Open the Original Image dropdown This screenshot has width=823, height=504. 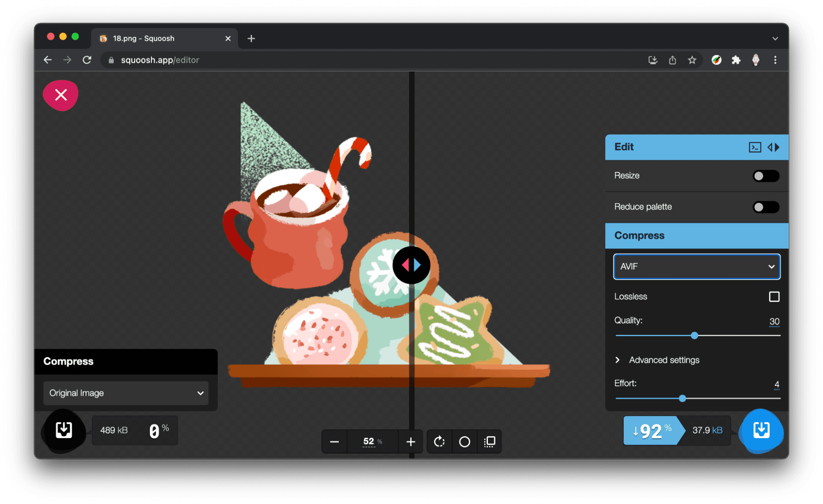[125, 393]
